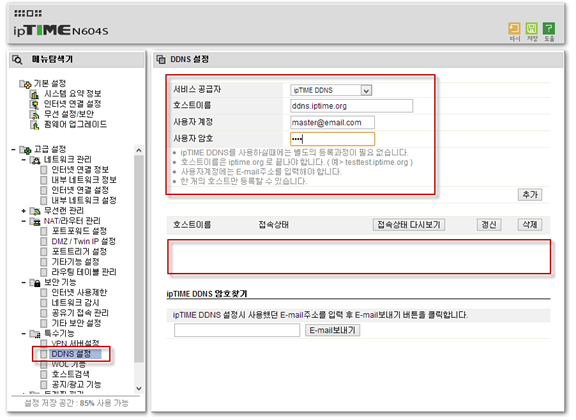Screen dimensions: 576x420
Task: Click page icon beside 인터넷 사용제한
Action: click(x=44, y=293)
